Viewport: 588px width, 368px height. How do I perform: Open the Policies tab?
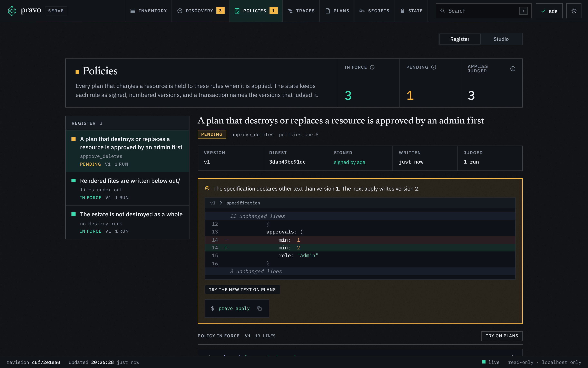(256, 11)
